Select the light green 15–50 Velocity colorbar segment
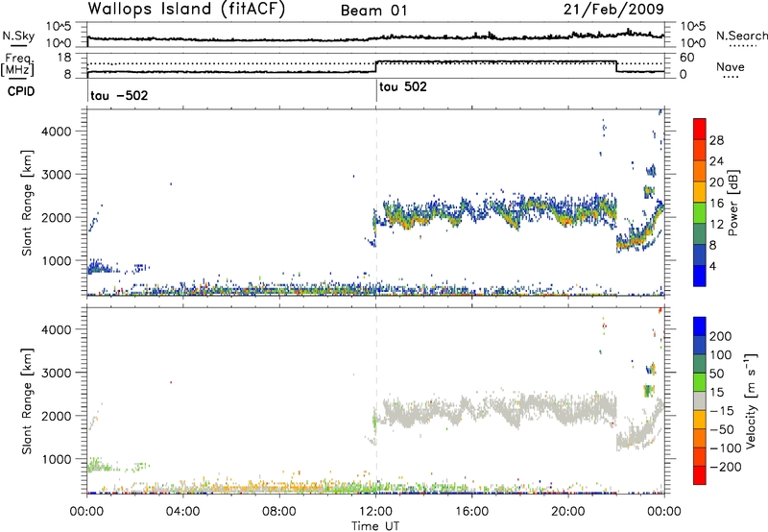Screen dimensions: 768x532 (700, 382)
